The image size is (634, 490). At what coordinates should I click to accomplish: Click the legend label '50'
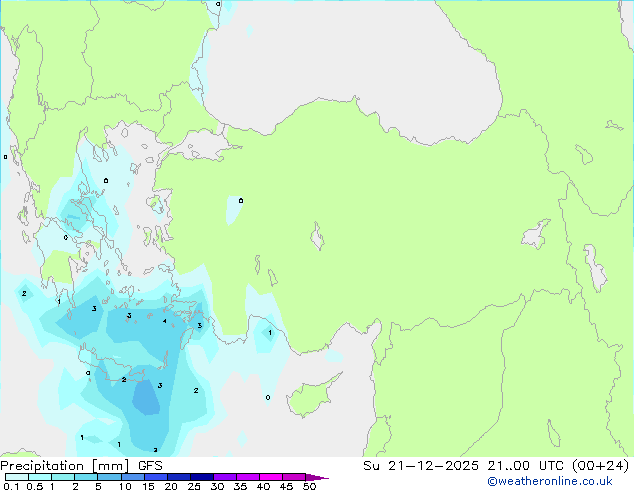(309, 486)
